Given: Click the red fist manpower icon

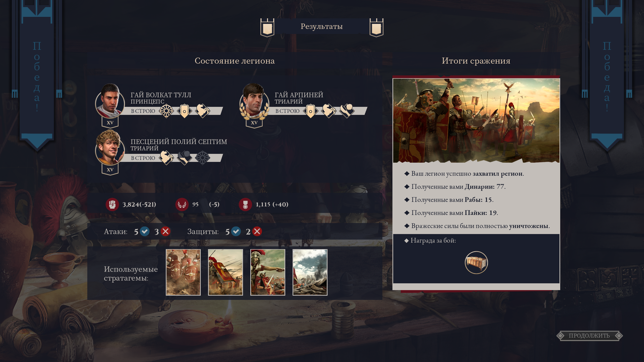Looking at the screenshot, I should click(x=112, y=204).
